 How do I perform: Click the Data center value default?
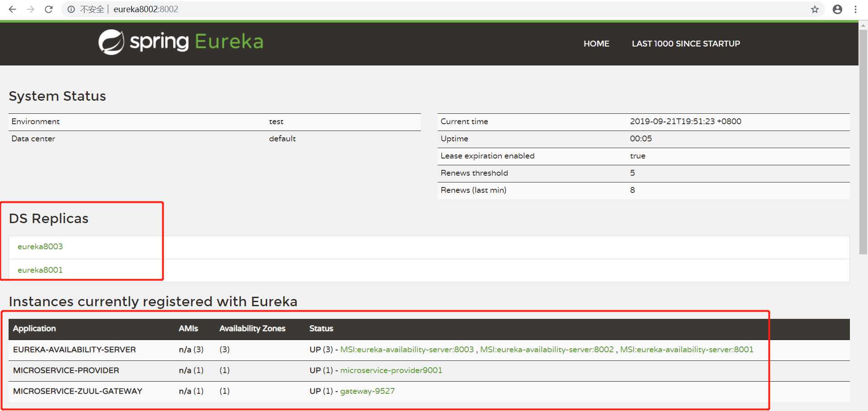282,139
